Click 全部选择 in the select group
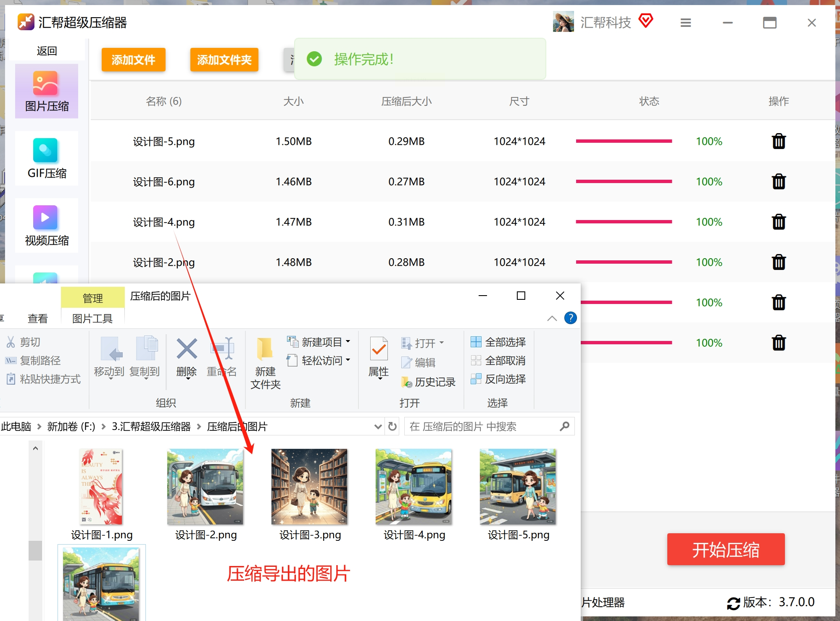 pos(498,342)
